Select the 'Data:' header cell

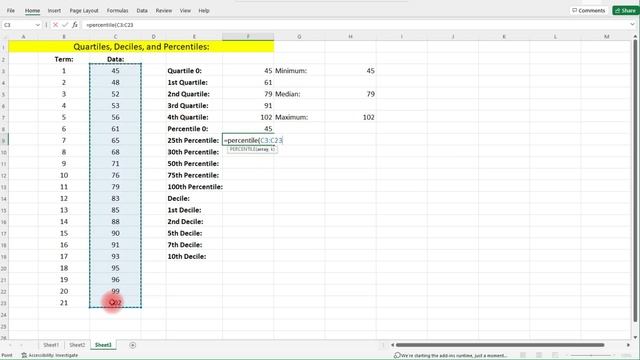(x=116, y=59)
